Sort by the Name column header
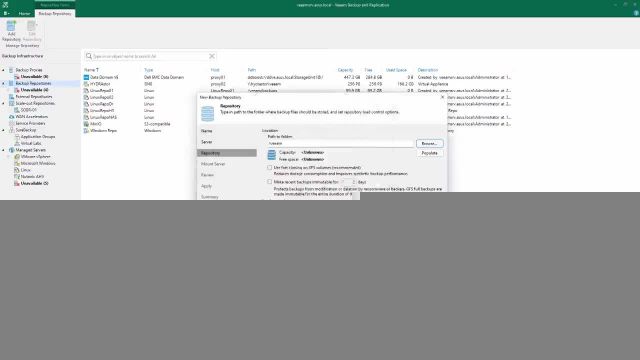Viewport: 640px width, 360px height. pyautogui.click(x=91, y=70)
